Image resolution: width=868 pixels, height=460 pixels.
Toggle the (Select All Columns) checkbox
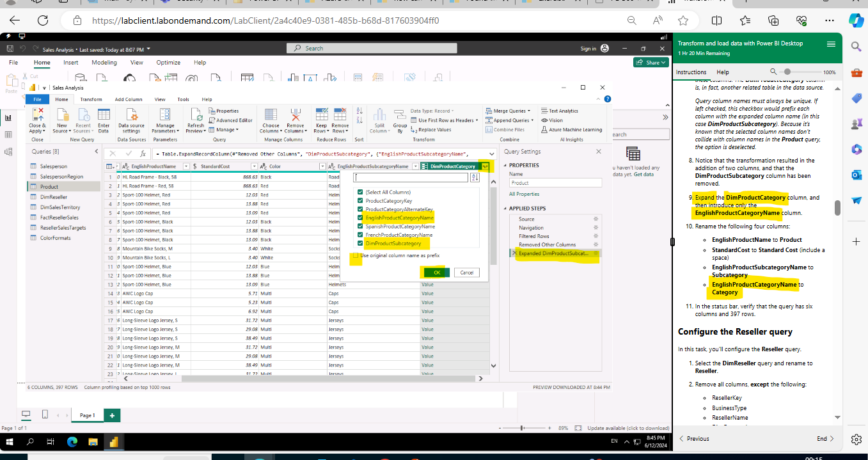pos(361,192)
